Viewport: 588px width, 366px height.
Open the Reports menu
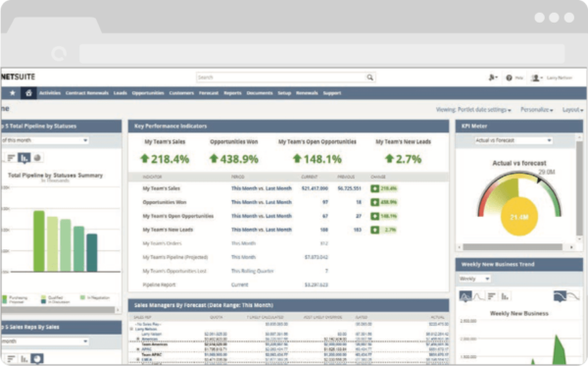(232, 93)
